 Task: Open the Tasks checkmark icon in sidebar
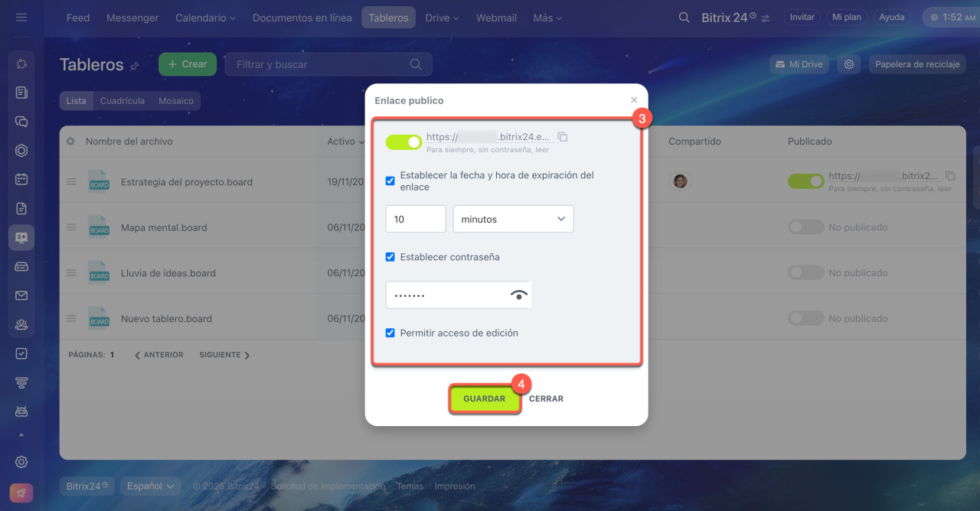(21, 353)
